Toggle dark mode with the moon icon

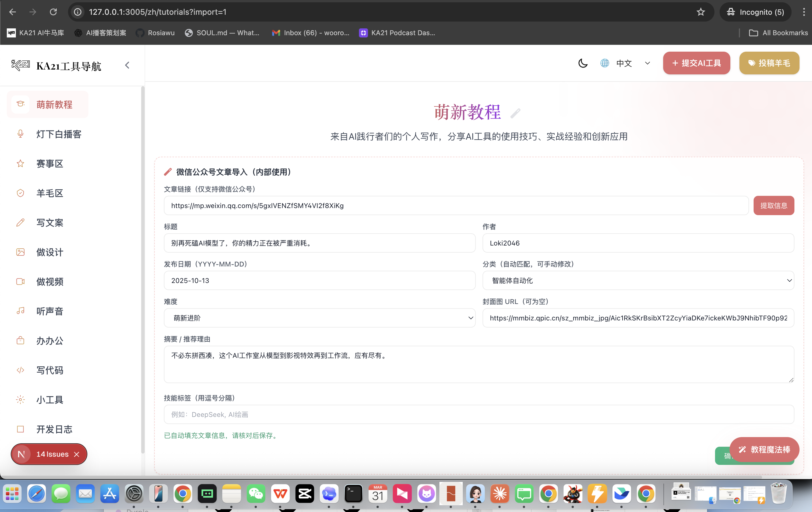(x=583, y=63)
